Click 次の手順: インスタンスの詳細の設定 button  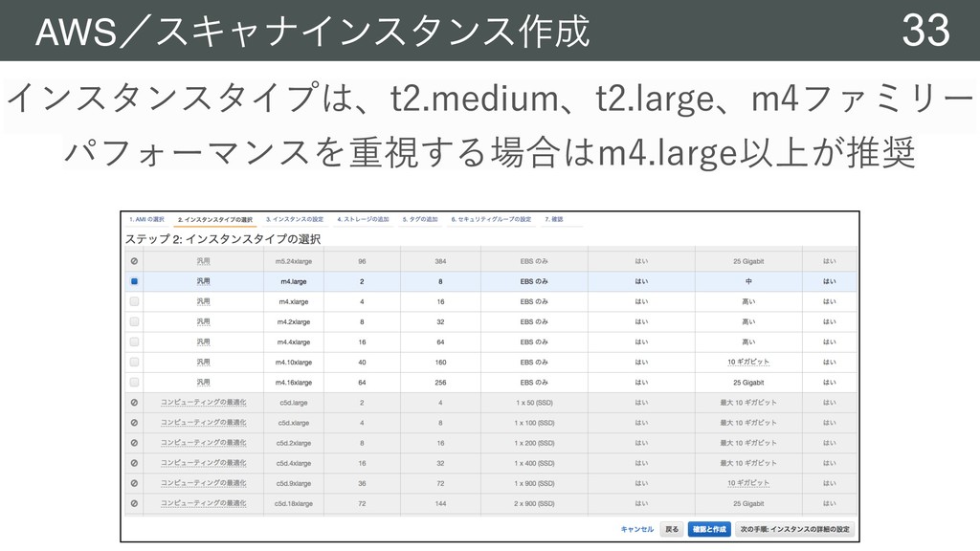[795, 529]
